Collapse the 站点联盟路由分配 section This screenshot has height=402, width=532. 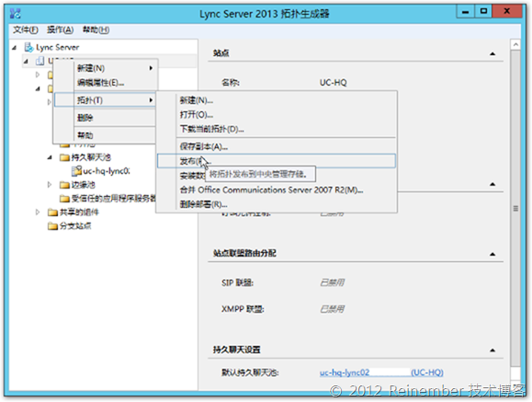492,254
